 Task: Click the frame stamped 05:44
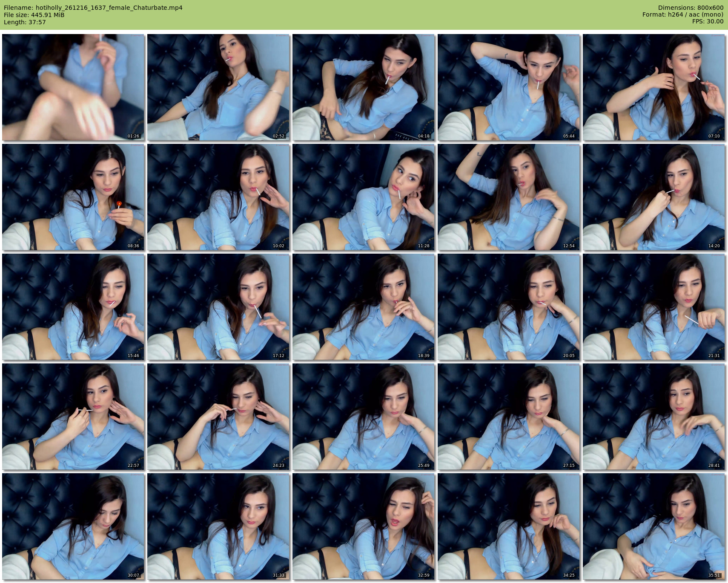pyautogui.click(x=509, y=87)
